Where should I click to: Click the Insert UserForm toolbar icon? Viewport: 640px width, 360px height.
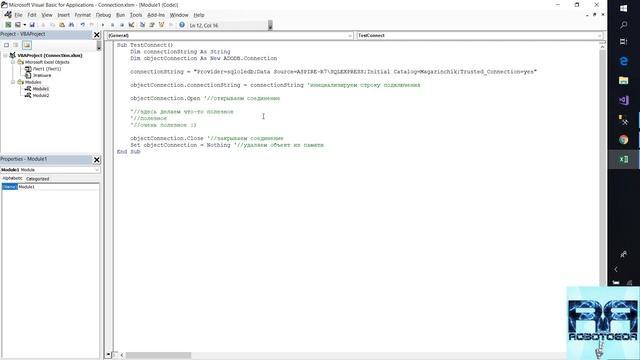(18, 25)
